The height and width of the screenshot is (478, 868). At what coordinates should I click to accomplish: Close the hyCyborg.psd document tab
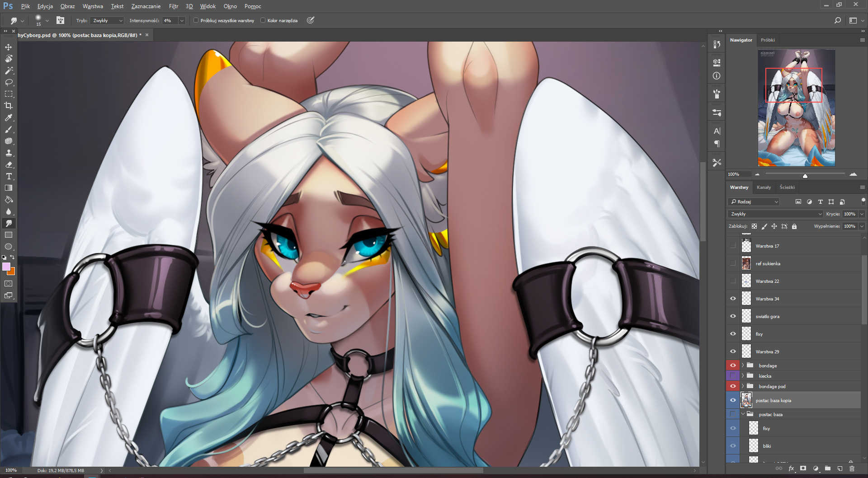(147, 35)
